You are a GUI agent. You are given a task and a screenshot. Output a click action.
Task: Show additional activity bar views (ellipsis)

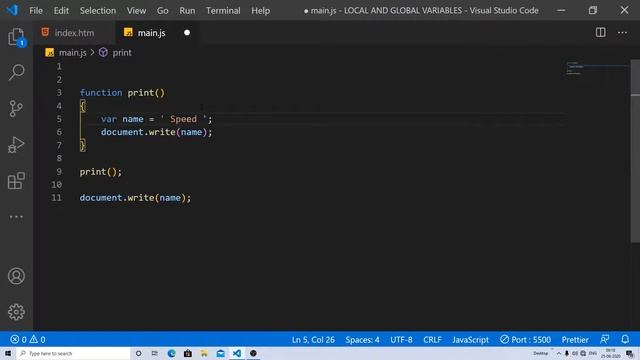(x=16, y=217)
